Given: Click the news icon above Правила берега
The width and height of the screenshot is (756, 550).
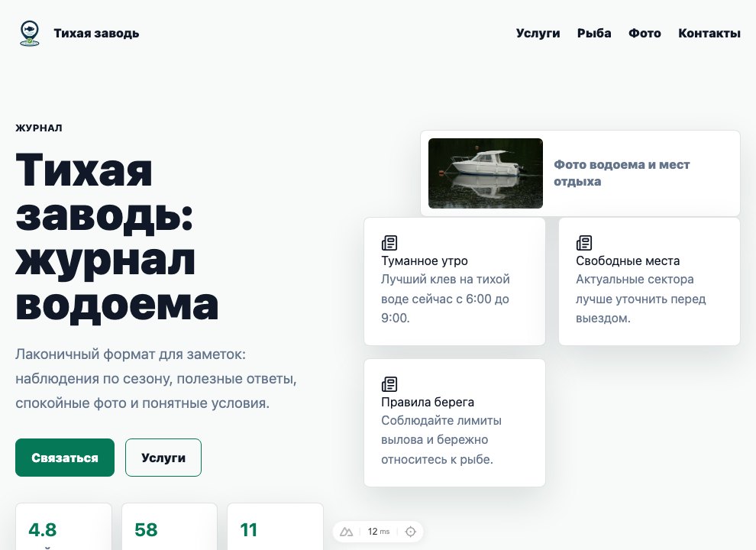Looking at the screenshot, I should (389, 384).
